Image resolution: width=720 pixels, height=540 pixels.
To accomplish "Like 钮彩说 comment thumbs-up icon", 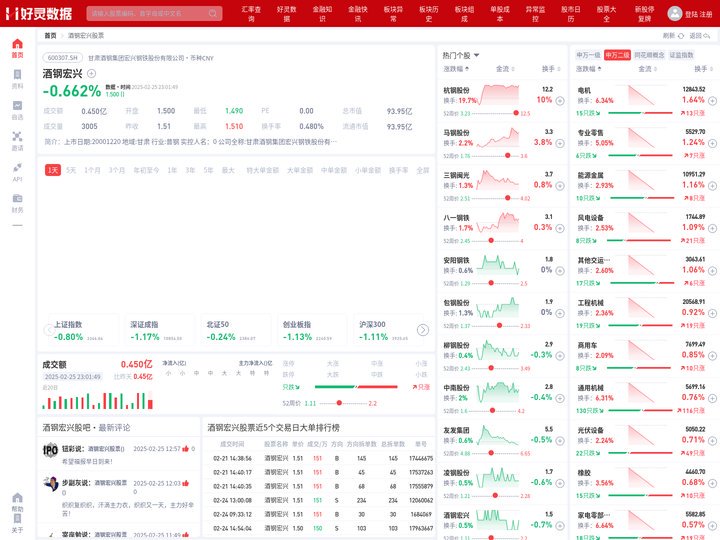I will (x=186, y=449).
